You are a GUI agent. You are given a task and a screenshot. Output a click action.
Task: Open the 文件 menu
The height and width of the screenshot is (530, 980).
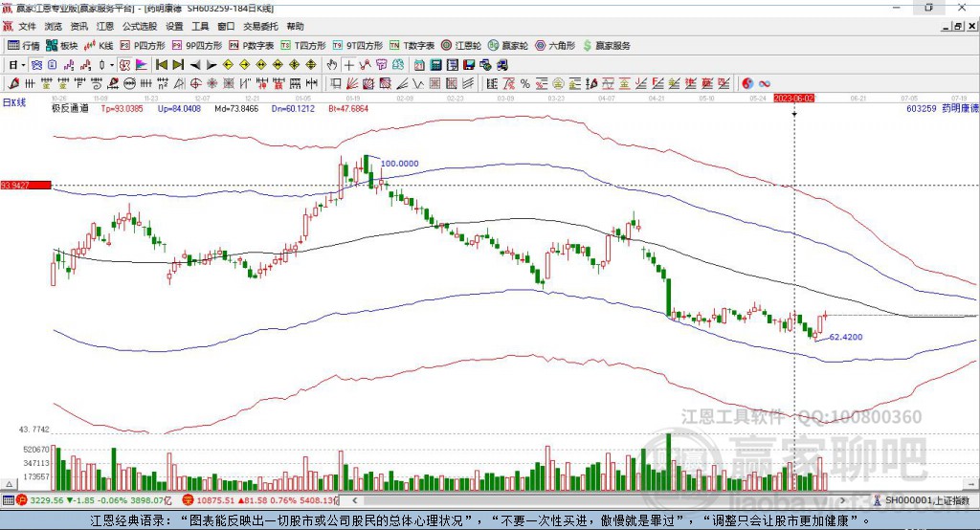click(27, 26)
